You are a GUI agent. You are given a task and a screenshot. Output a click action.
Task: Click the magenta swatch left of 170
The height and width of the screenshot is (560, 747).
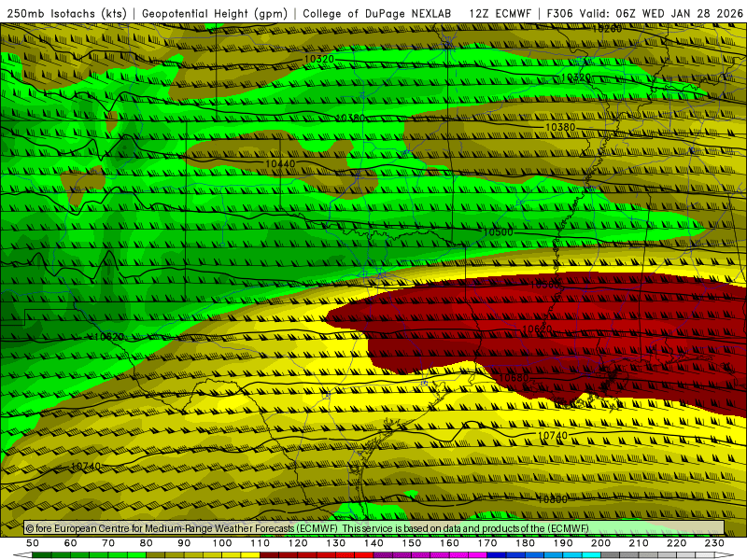478,555
